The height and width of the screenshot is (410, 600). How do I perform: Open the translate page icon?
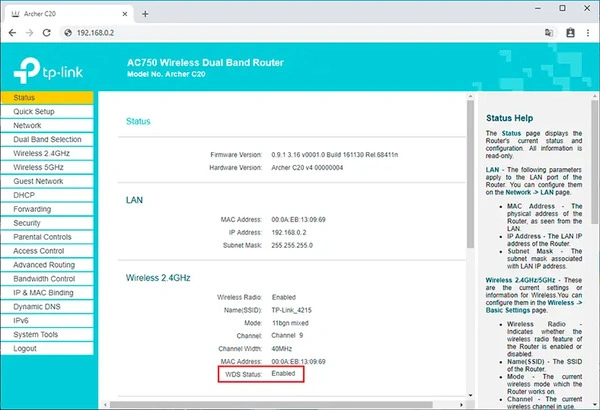[x=549, y=33]
